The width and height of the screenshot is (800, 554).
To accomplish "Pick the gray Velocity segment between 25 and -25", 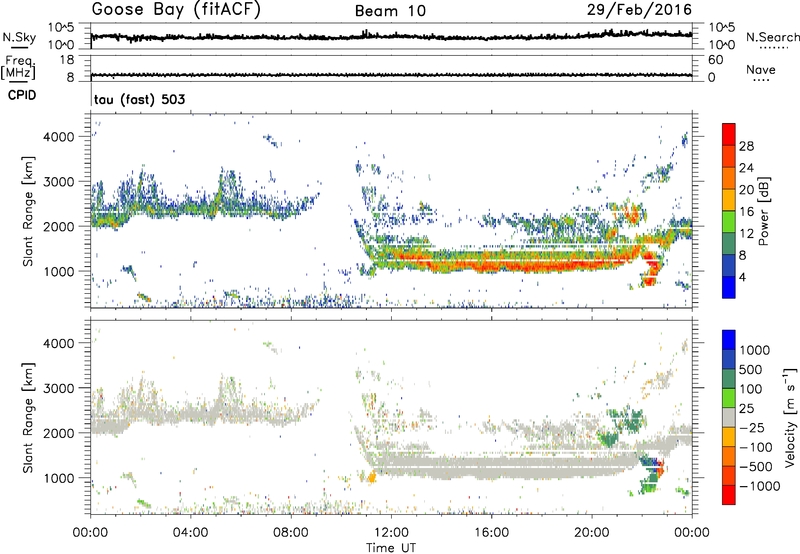I will pyautogui.click(x=729, y=418).
